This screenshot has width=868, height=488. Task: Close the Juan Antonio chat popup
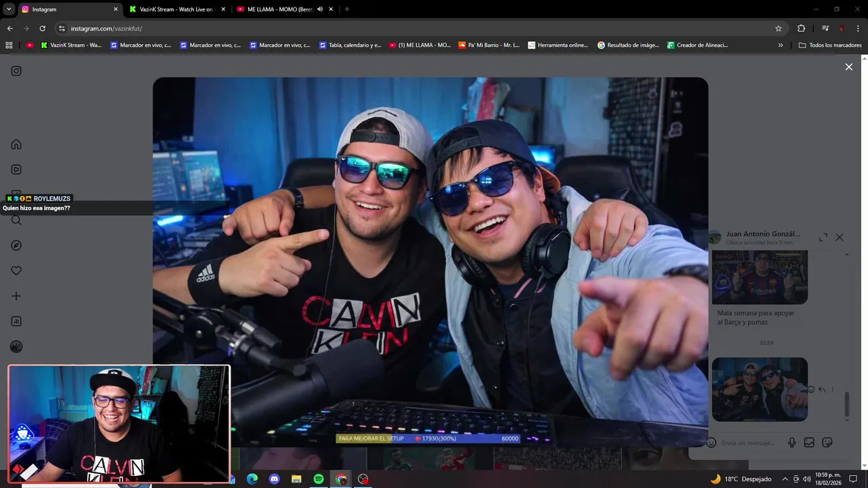[840, 237]
